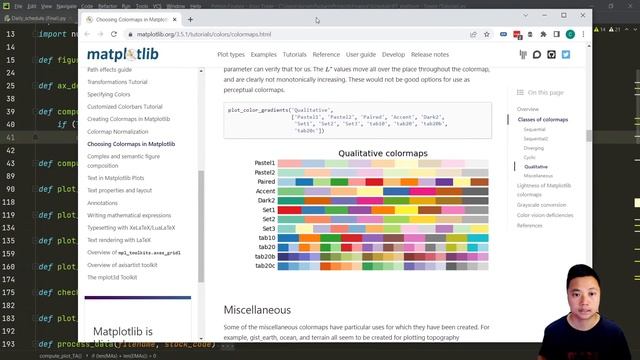The image size is (640, 360).
Task: Expand folded function at line 25 in PyCharm
Action: click(35, 86)
